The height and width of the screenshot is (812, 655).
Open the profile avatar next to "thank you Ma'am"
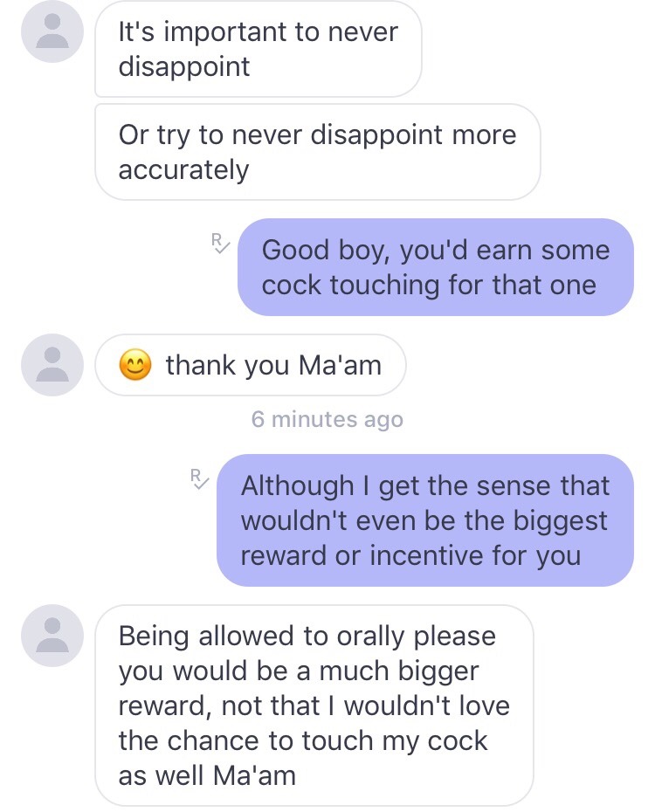(52, 364)
